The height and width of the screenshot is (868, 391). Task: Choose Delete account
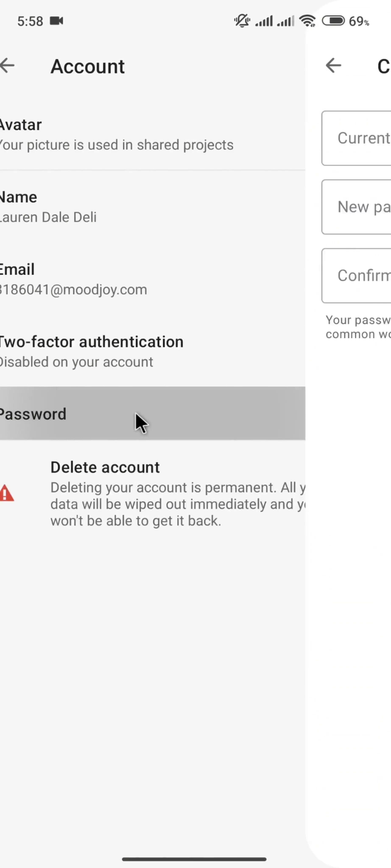point(105,467)
